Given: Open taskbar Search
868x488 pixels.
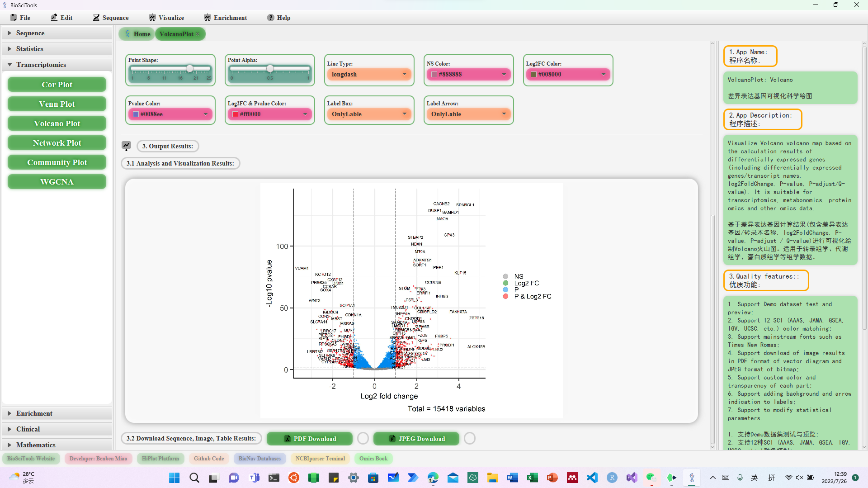Looking at the screenshot, I should point(194,478).
